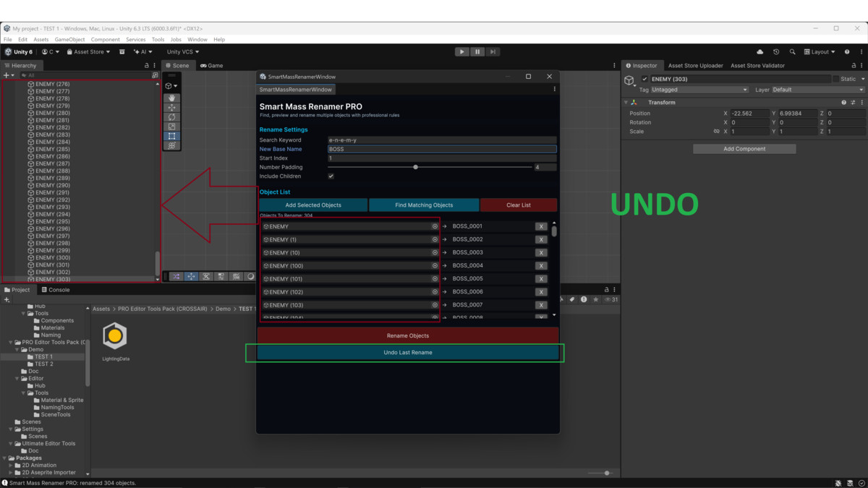Select ENEMY (290) in Hierarchy
Screen dimensions: 868x488
[53, 186]
